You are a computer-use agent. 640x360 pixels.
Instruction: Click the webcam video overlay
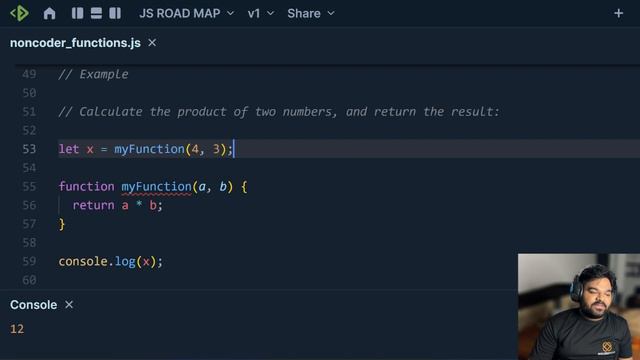pyautogui.click(x=579, y=307)
